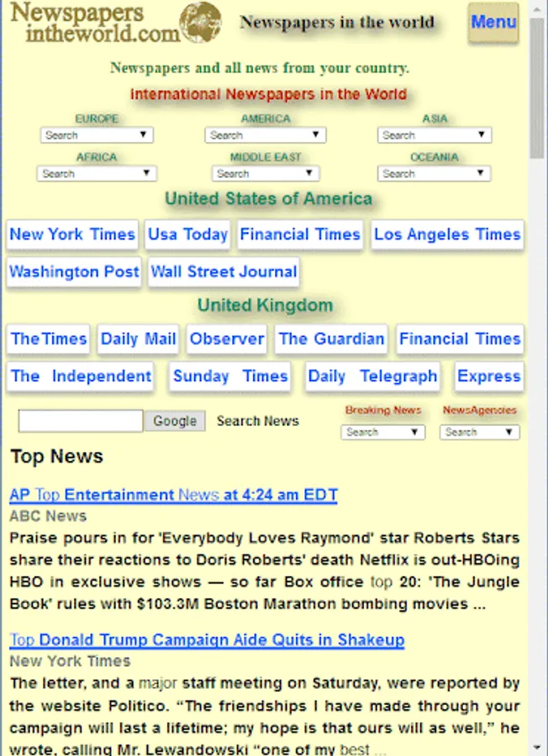Expand the AFRICA search dropdown
The image size is (548, 756).
[97, 174]
